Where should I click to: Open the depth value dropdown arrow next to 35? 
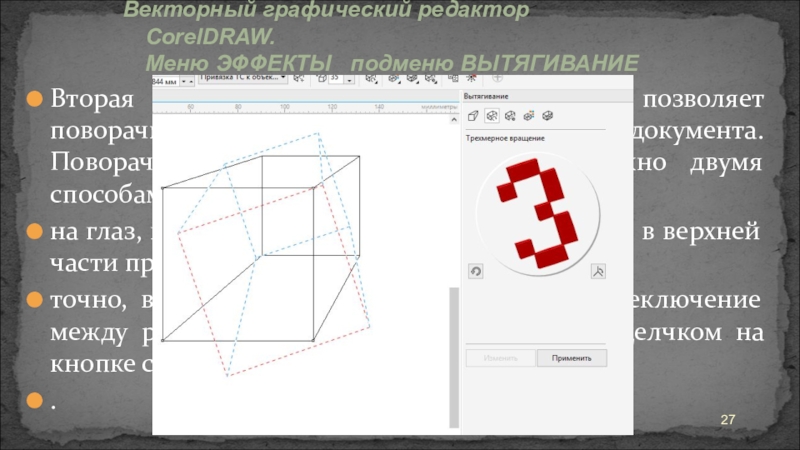coord(349,80)
